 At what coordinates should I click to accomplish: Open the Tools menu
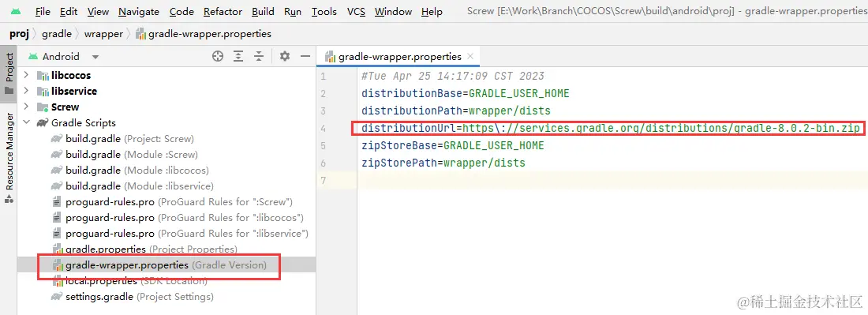[324, 11]
